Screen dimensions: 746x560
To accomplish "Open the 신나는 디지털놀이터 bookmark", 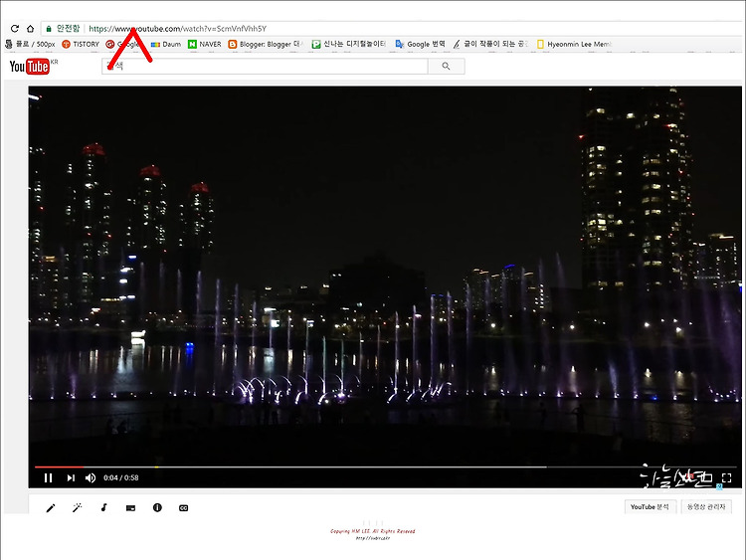I will pos(349,44).
